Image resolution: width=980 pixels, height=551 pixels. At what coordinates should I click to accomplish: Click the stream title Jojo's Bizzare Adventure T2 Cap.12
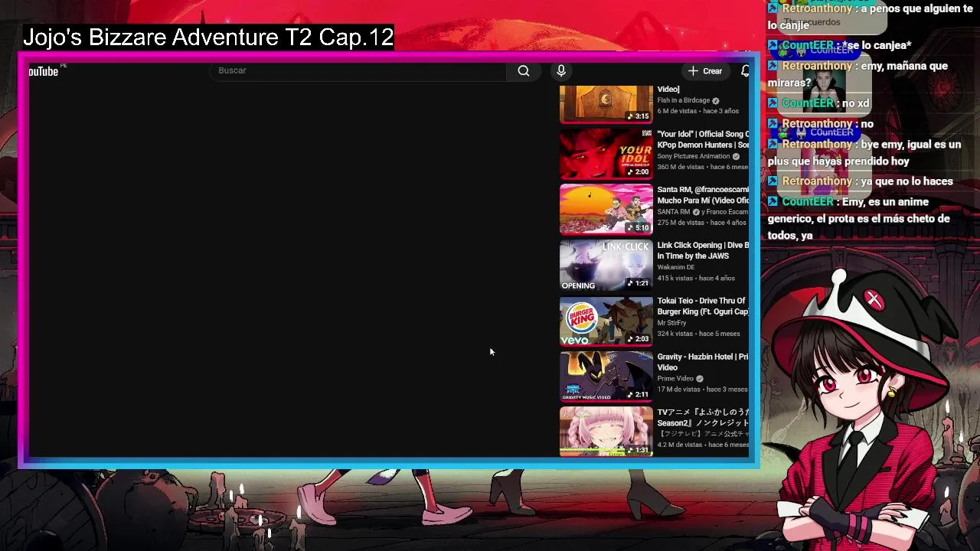click(x=208, y=37)
